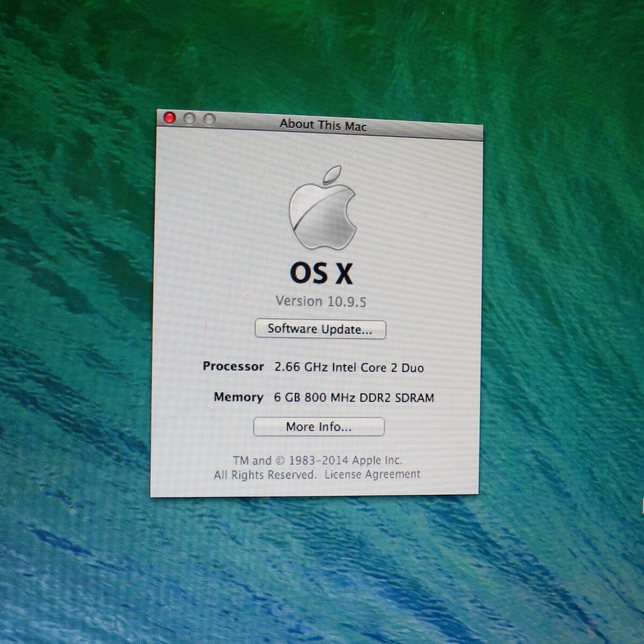The image size is (644, 644).
Task: Select the Memory label
Action: [x=238, y=397]
